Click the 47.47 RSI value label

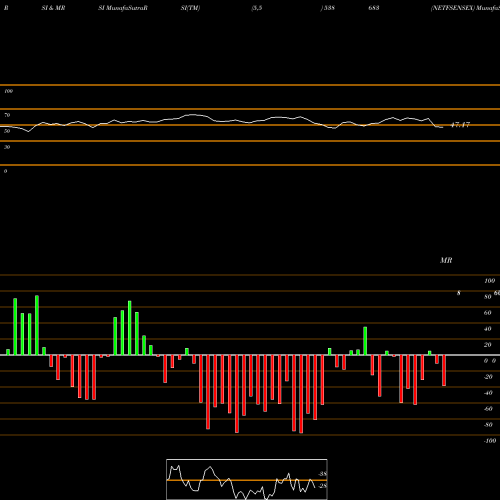click(x=460, y=125)
